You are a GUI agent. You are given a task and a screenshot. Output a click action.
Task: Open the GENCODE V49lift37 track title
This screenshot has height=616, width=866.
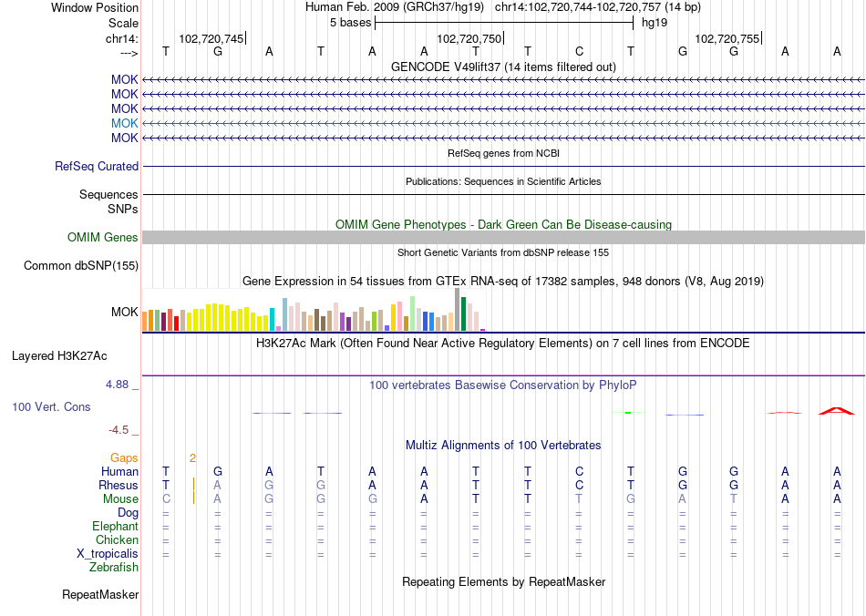[x=503, y=67]
